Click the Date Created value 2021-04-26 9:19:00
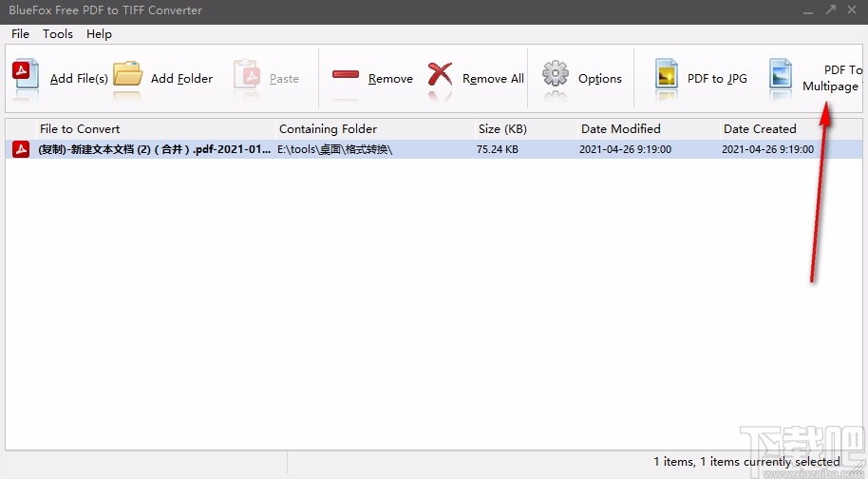Image resolution: width=868 pixels, height=479 pixels. [767, 149]
